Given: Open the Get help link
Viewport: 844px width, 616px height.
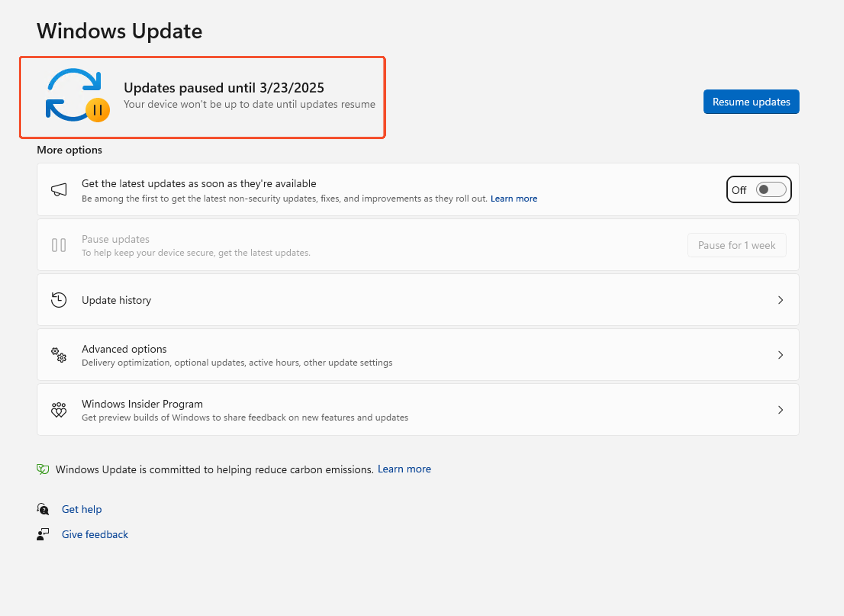Looking at the screenshot, I should tap(82, 509).
